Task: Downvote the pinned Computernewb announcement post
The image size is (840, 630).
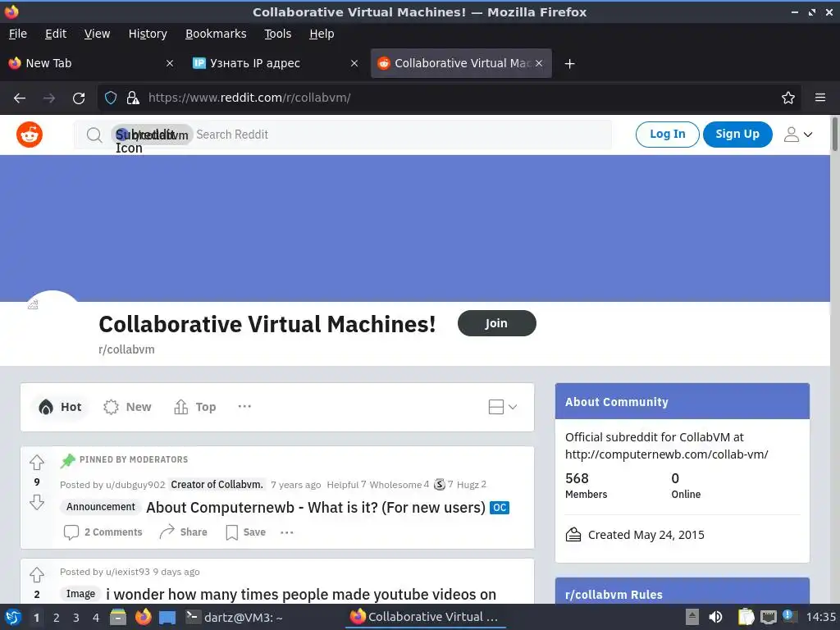Action: pyautogui.click(x=37, y=502)
